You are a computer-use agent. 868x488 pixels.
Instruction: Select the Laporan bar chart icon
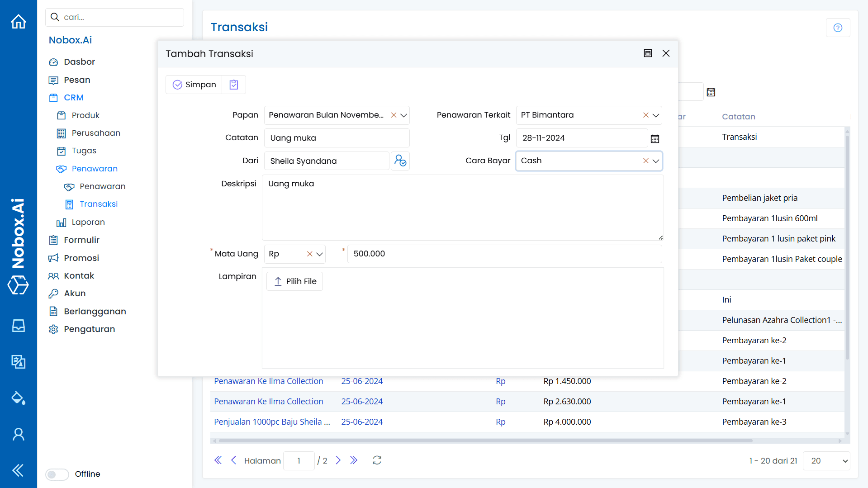(x=61, y=222)
